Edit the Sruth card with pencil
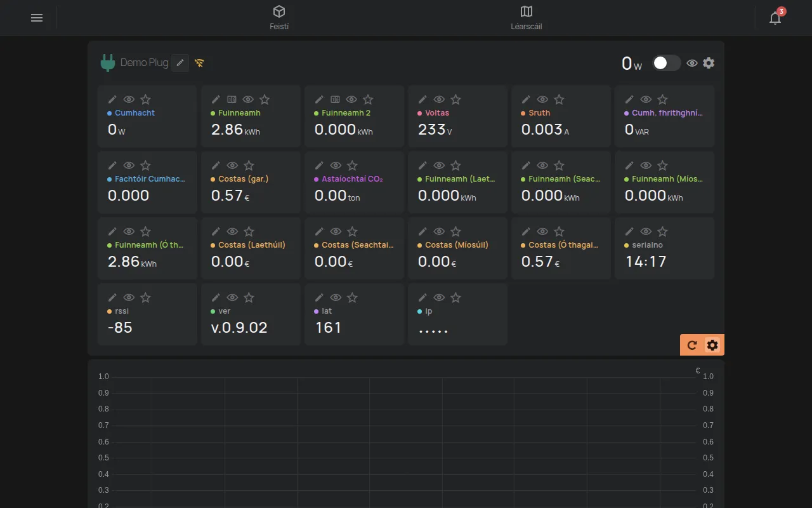Screen dimensions: 812x508 tap(526, 99)
